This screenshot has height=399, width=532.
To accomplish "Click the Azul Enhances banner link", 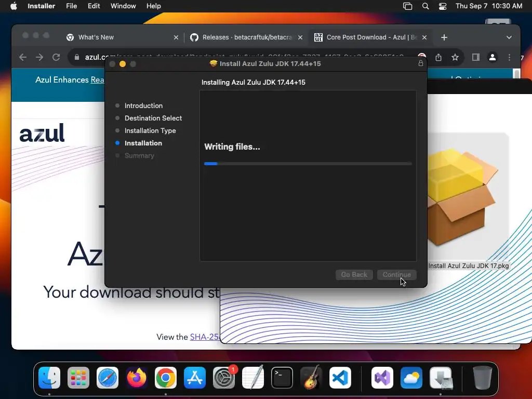I will tap(97, 79).
